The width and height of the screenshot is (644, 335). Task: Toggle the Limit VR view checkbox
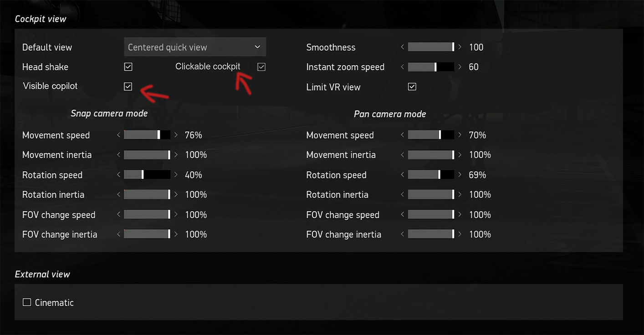point(412,86)
